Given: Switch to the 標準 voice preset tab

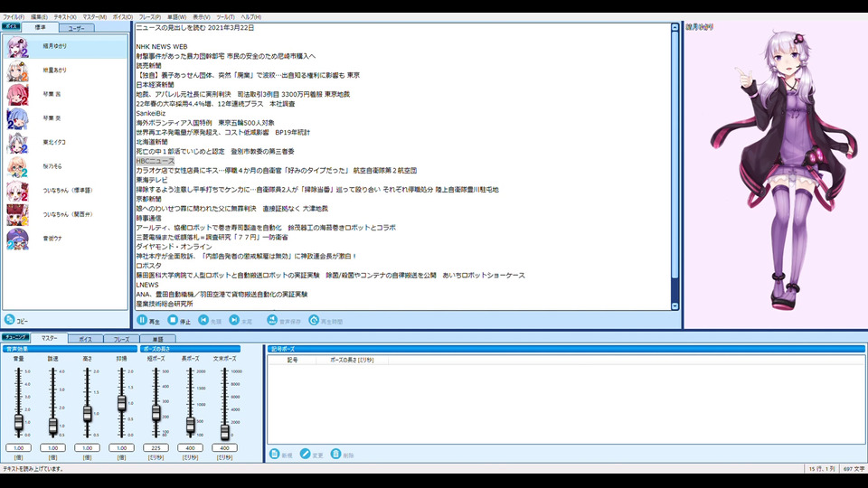Looking at the screenshot, I should [41, 27].
